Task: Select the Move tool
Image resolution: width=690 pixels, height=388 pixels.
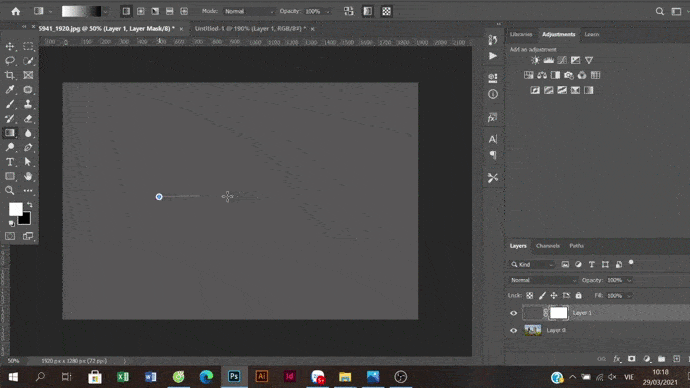Action: coord(10,46)
